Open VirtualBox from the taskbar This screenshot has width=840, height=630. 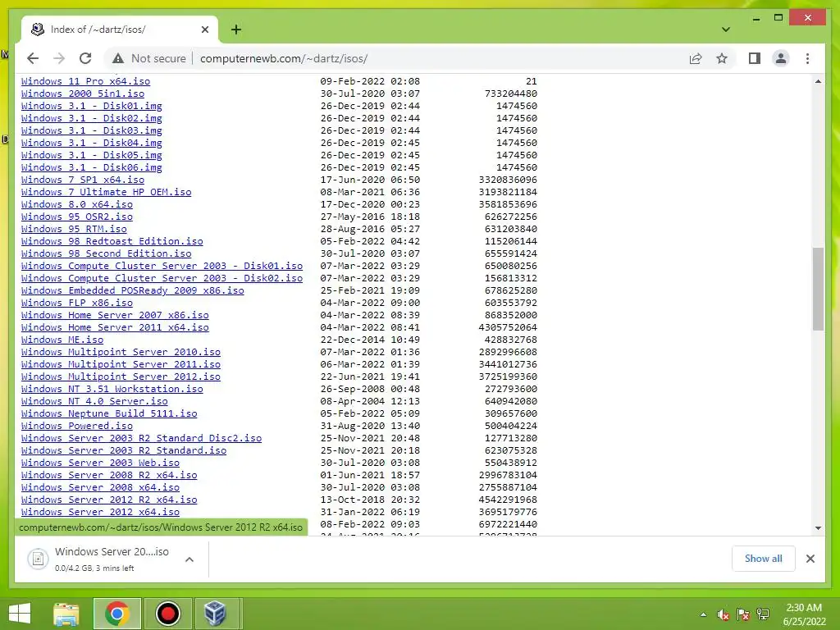coord(216,614)
